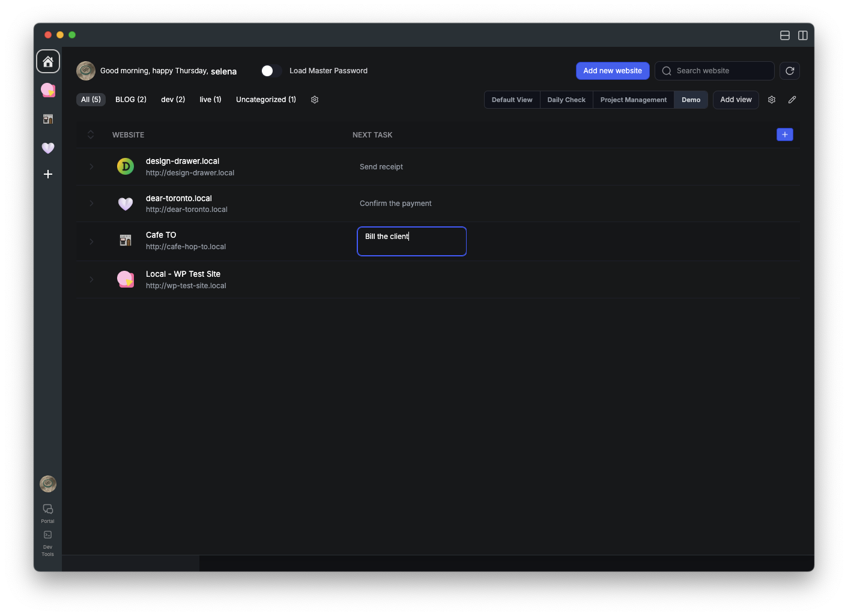Click the blue add column plus button
Screen dimensions: 848x616
784,134
